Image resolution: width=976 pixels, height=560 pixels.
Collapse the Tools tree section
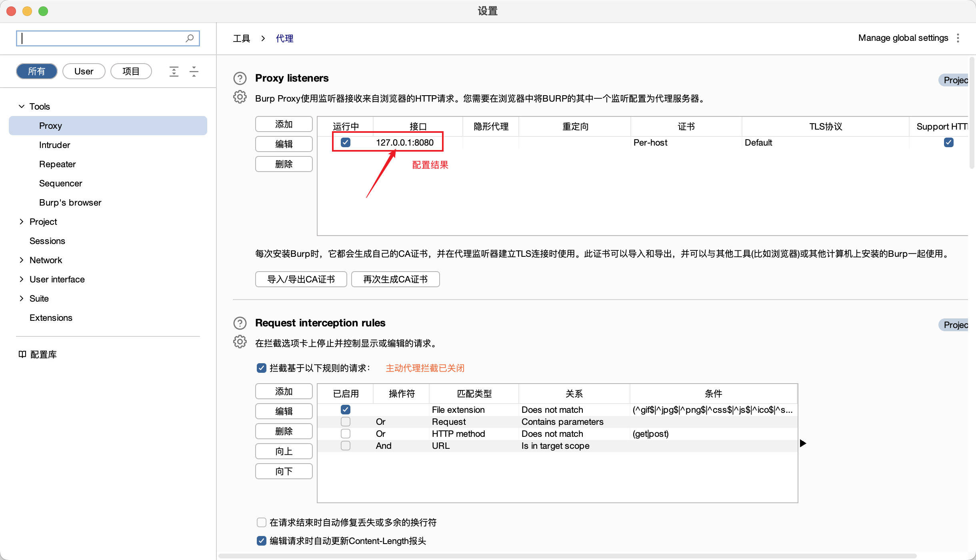click(22, 106)
